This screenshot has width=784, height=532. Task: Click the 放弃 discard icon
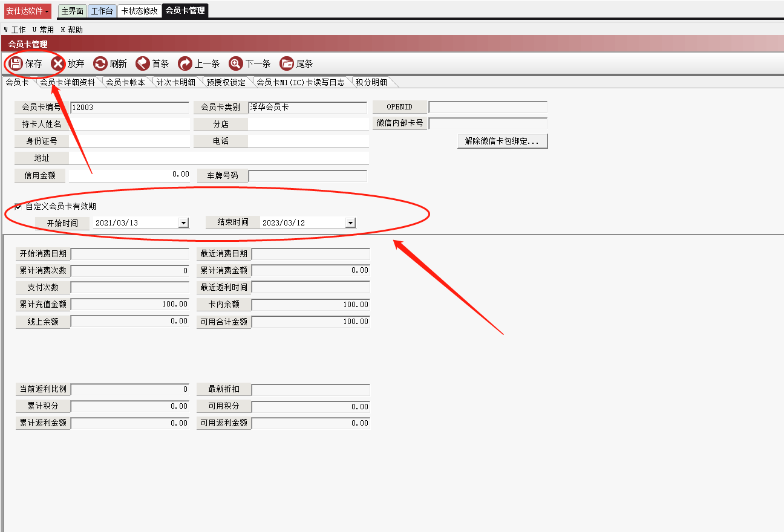click(57, 63)
